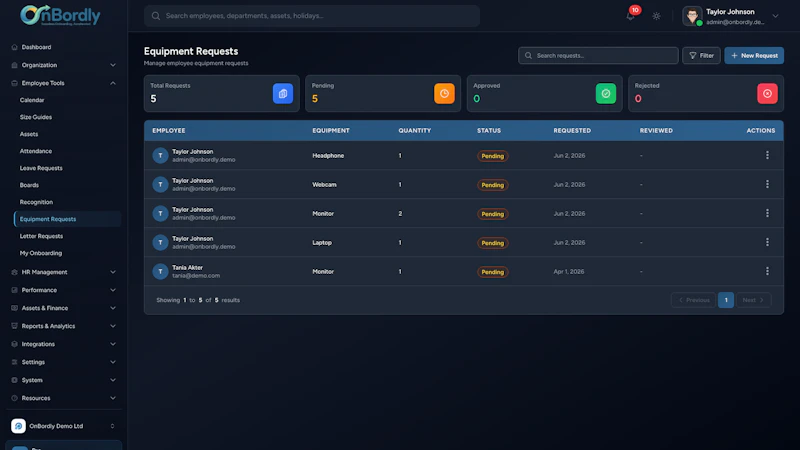This screenshot has width=800, height=450.
Task: Expand the HR Management menu
Action: (x=63, y=272)
